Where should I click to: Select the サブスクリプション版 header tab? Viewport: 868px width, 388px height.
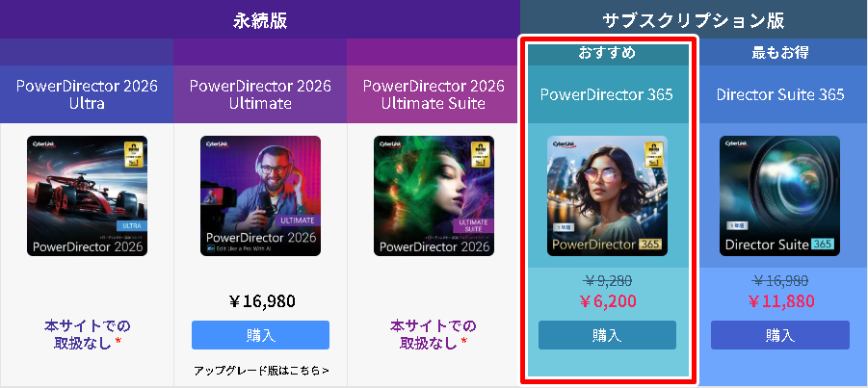point(694,20)
